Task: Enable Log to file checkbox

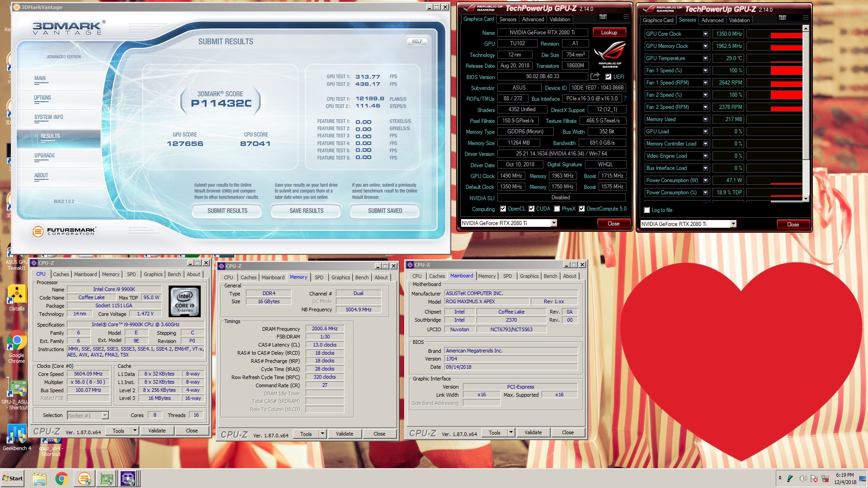Action: 647,210
